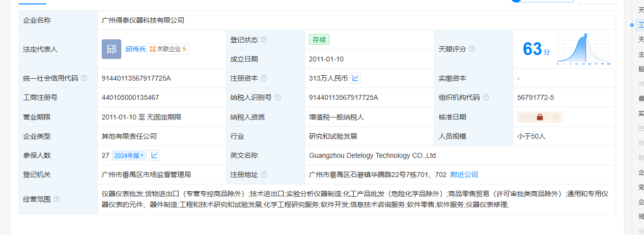Click English name Guangzhou Detelogy Technology CO.,Ltd.
The height and width of the screenshot is (235, 644).
click(373, 155)
